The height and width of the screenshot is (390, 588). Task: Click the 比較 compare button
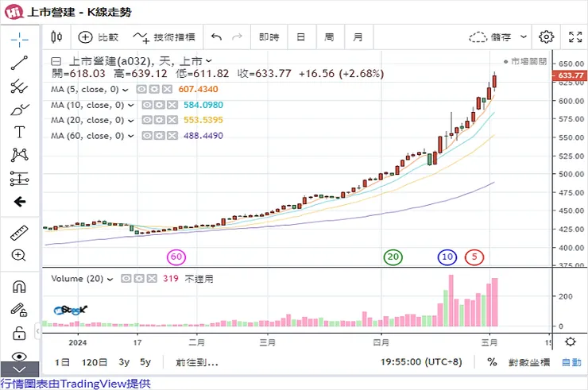pos(99,37)
